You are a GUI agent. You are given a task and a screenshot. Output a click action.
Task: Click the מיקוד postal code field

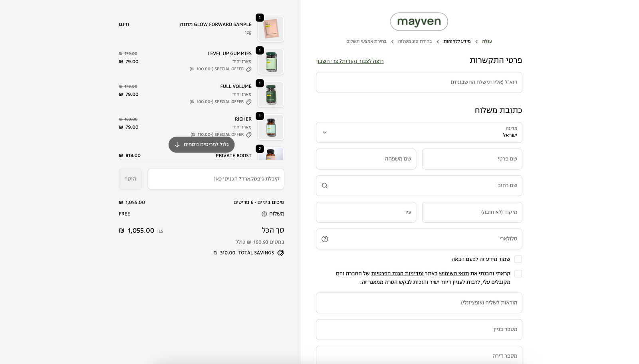point(472,212)
